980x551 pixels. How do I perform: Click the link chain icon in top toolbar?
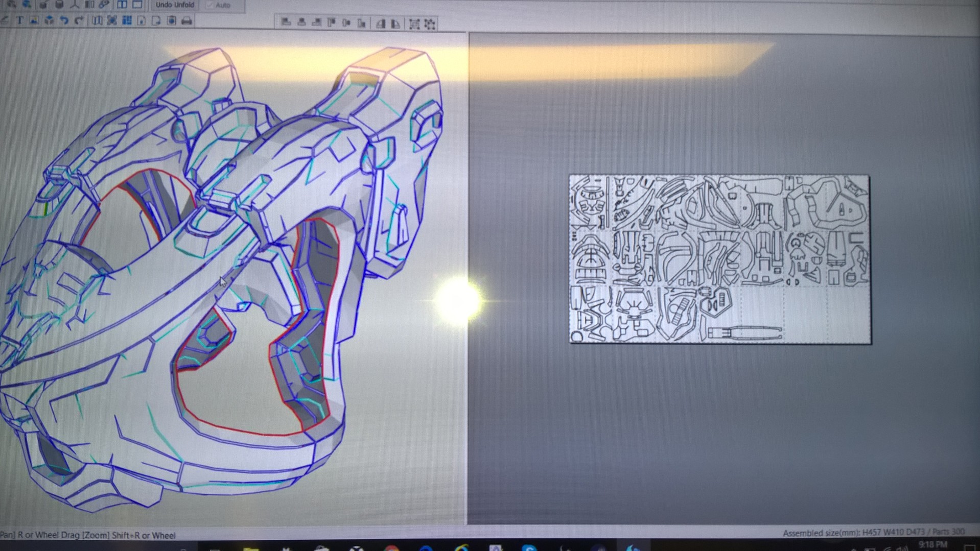(x=104, y=5)
